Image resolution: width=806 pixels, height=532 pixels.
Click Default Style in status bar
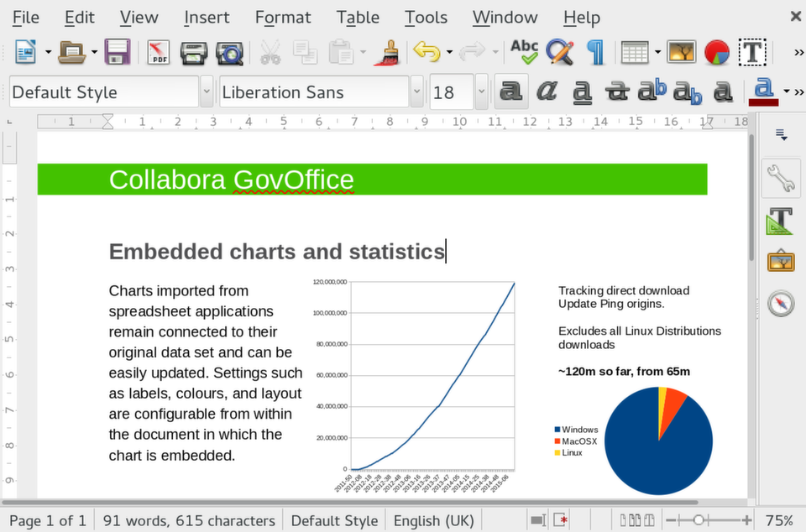click(x=334, y=521)
